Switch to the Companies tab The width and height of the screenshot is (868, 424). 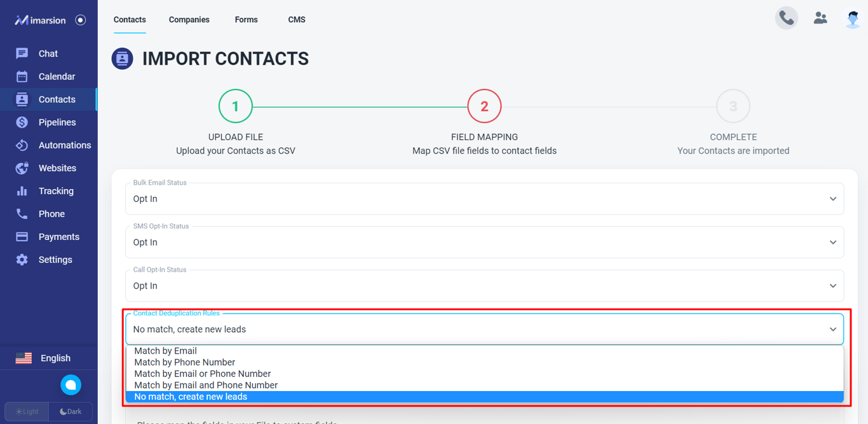(x=189, y=20)
